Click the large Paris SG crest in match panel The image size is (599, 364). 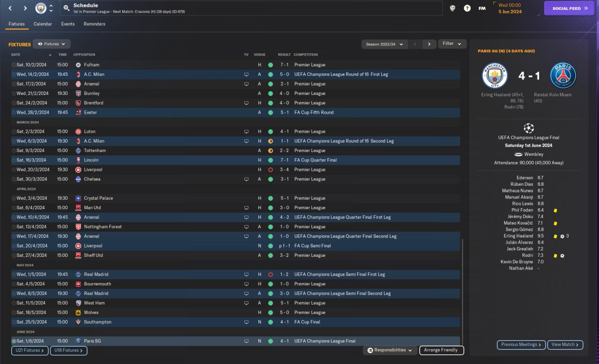pyautogui.click(x=563, y=76)
